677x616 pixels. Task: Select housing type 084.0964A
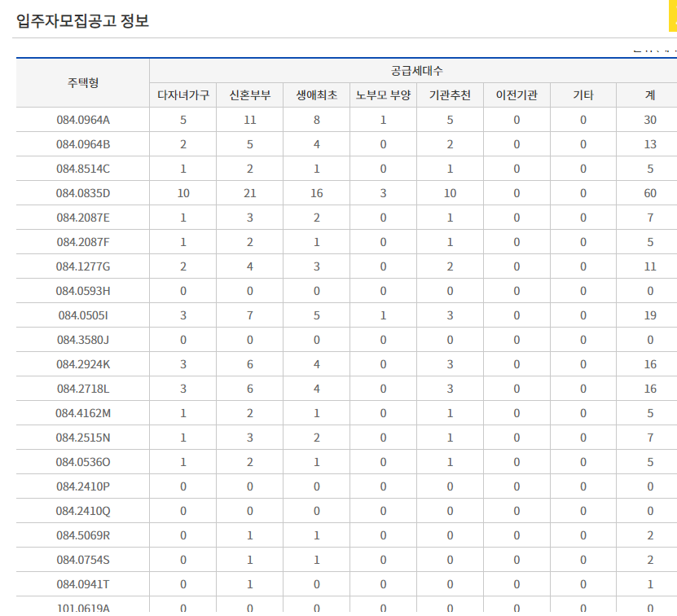[x=83, y=120]
